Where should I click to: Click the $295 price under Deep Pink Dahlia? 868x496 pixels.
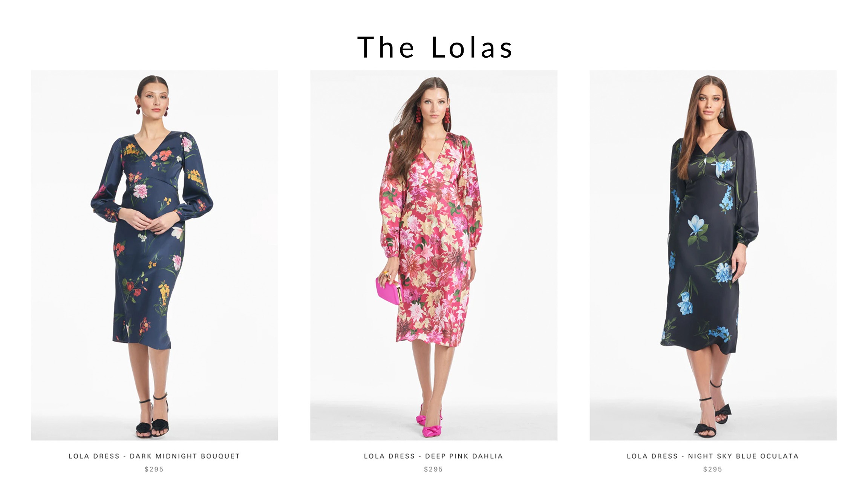point(433,469)
